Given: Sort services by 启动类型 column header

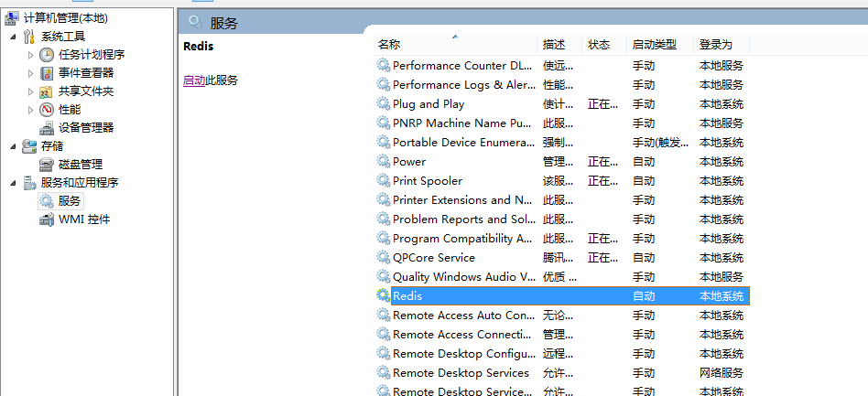Looking at the screenshot, I should pyautogui.click(x=660, y=44).
